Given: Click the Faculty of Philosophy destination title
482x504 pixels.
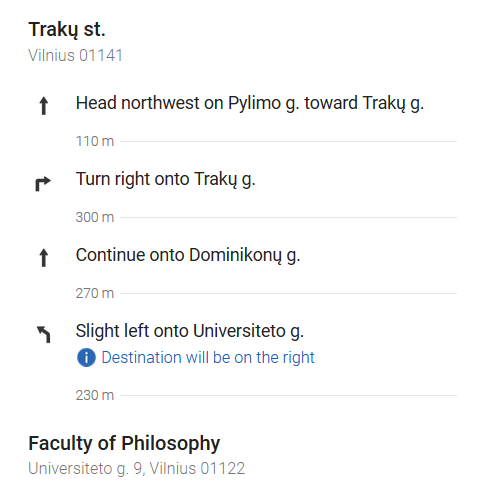Looking at the screenshot, I should click(x=124, y=443).
